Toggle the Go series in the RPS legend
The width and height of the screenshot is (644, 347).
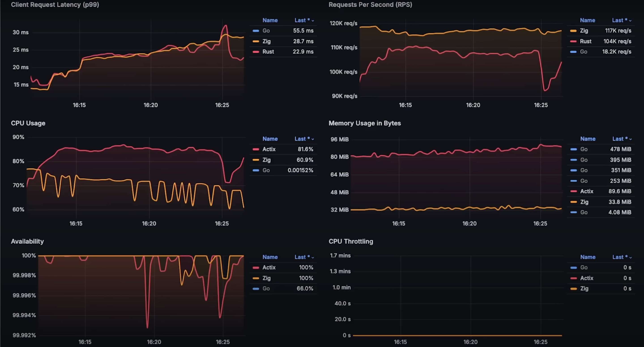584,52
